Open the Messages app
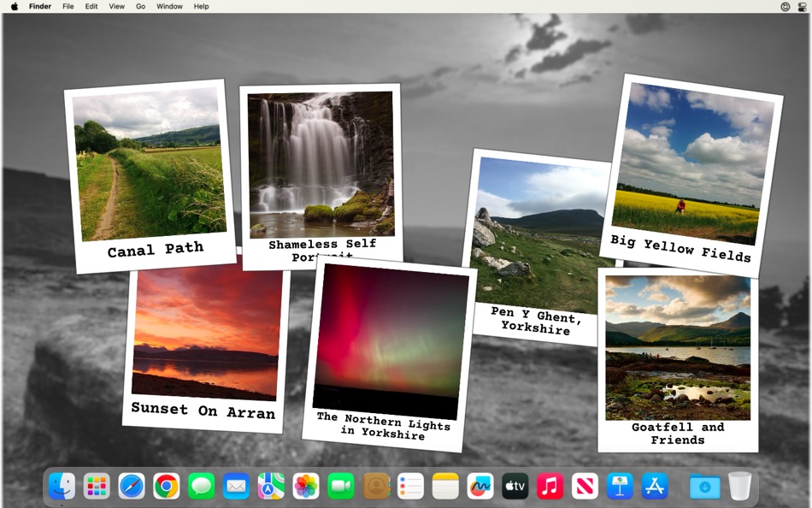This screenshot has height=508, width=812. 200,486
